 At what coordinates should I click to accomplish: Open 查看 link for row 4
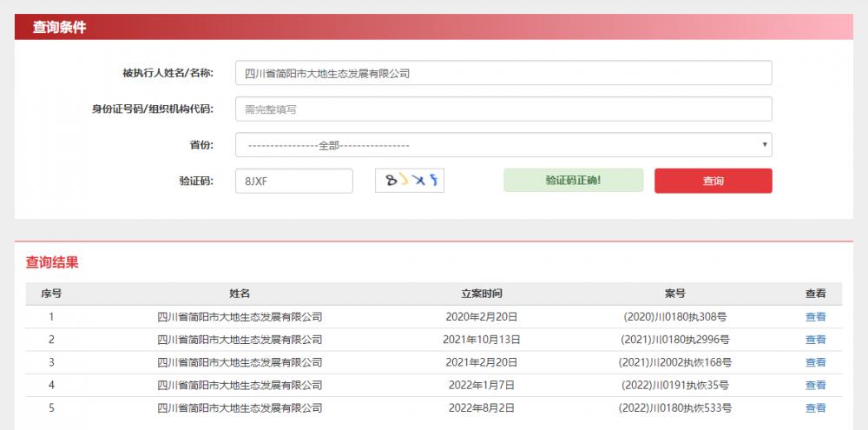pyautogui.click(x=815, y=385)
